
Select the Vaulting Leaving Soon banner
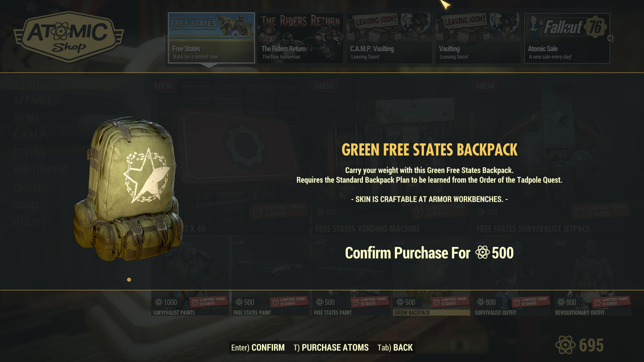pyautogui.click(x=478, y=38)
